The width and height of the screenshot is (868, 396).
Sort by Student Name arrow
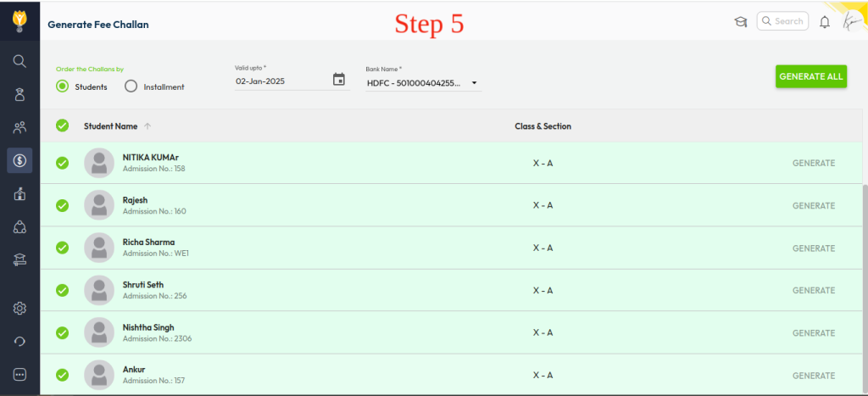click(x=147, y=126)
